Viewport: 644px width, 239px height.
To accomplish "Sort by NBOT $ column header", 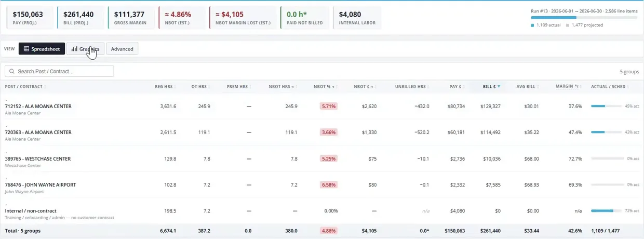I will [x=365, y=87].
